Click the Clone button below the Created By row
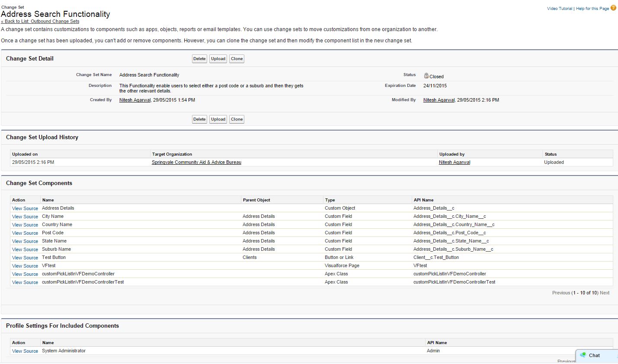618x364 pixels. point(237,119)
